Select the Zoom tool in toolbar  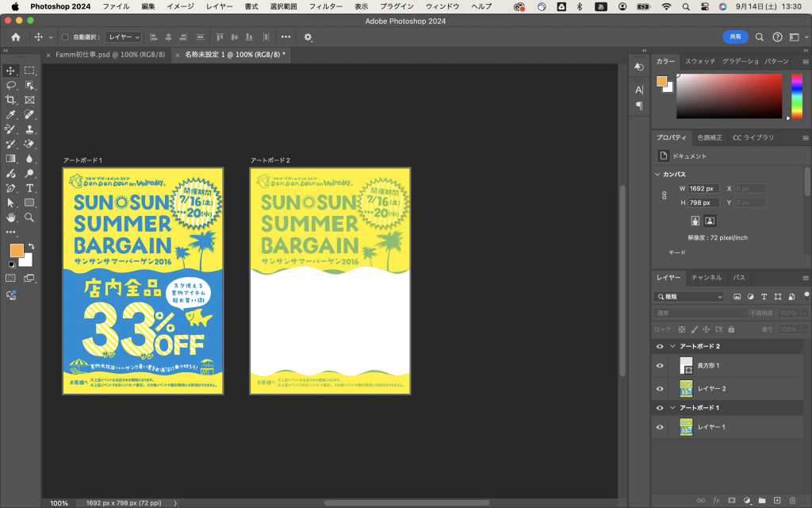pos(29,217)
